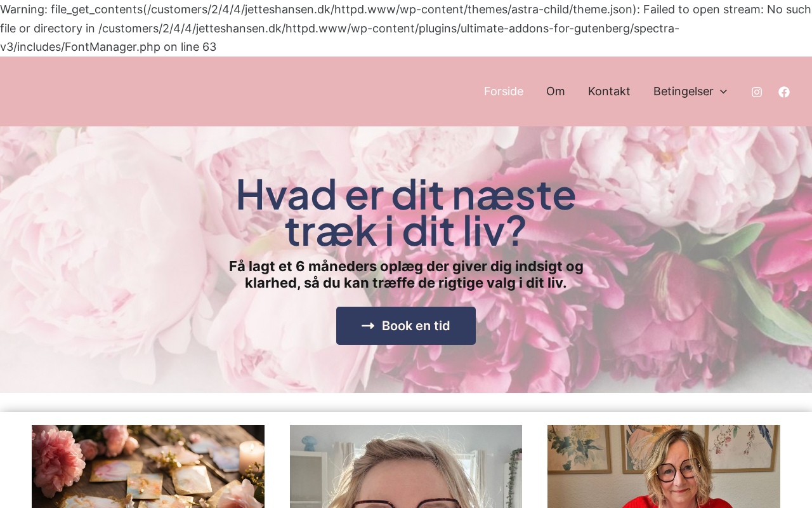Click the word Warning in the error message
This screenshot has height=508, width=812.
pyautogui.click(x=22, y=10)
